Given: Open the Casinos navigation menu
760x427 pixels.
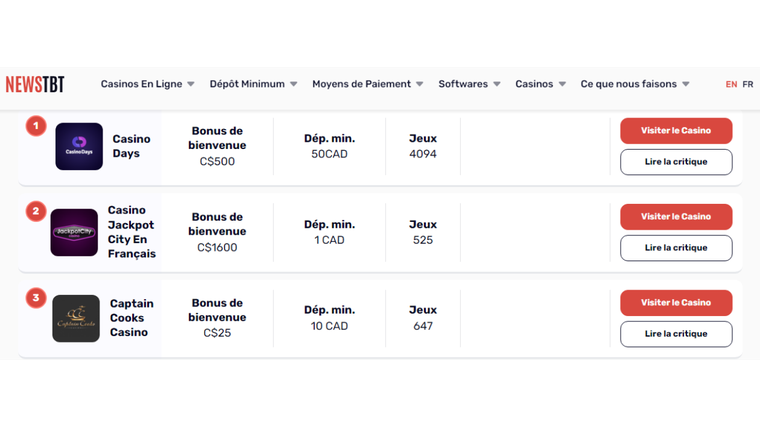Looking at the screenshot, I should [540, 84].
